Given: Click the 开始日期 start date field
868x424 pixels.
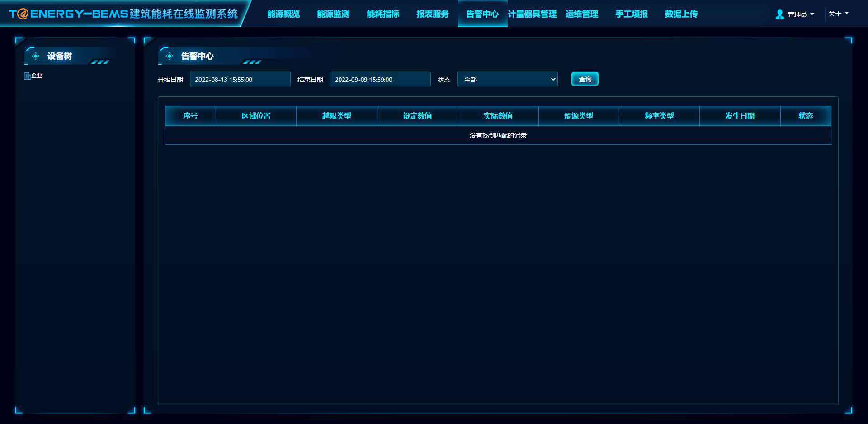Looking at the screenshot, I should coord(240,79).
